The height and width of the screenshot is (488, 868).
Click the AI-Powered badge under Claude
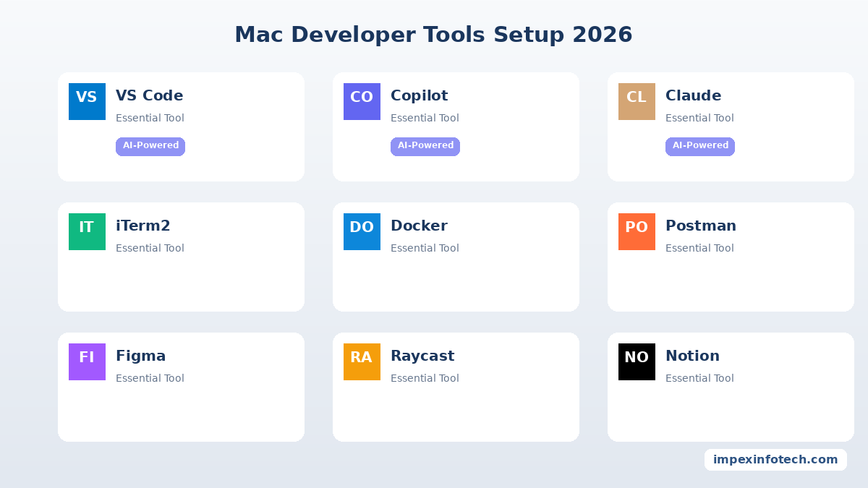(700, 146)
